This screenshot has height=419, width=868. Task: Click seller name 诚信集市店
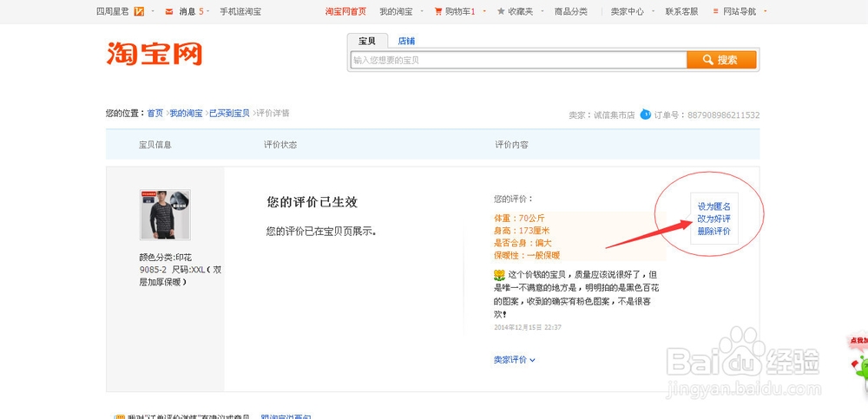point(614,115)
